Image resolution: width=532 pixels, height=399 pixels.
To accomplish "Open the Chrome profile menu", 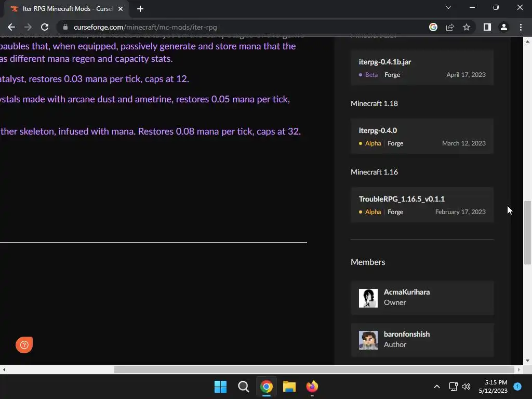I will [x=504, y=27].
